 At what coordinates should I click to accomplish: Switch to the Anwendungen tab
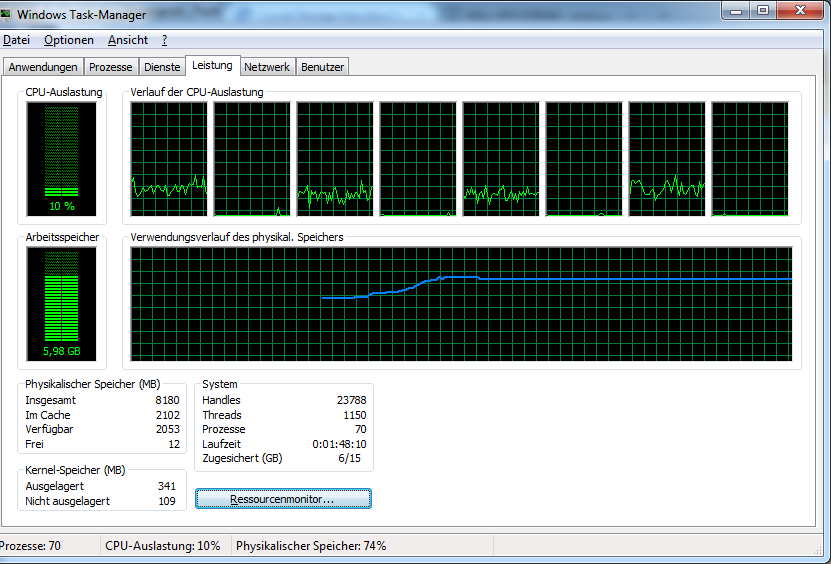point(43,67)
